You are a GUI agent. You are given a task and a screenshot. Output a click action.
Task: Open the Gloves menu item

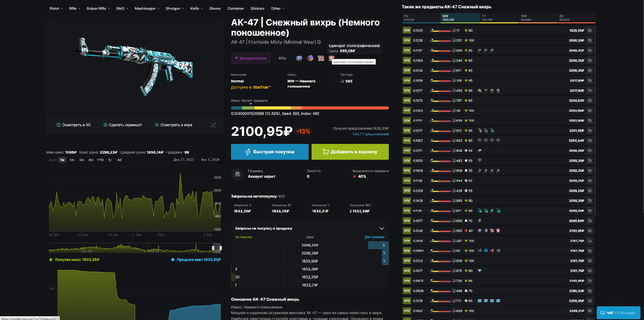215,9
